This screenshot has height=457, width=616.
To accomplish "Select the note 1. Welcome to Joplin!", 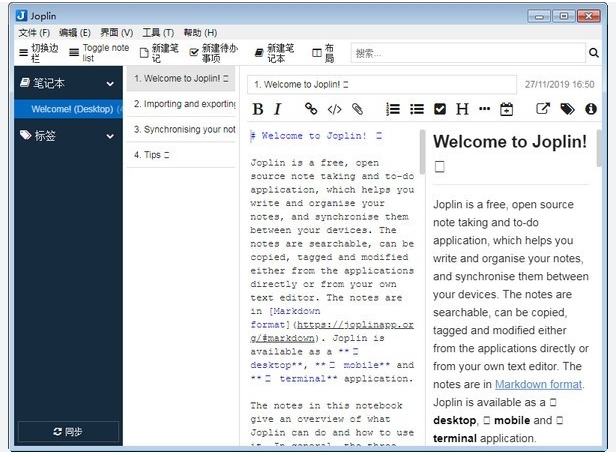I will tap(181, 79).
